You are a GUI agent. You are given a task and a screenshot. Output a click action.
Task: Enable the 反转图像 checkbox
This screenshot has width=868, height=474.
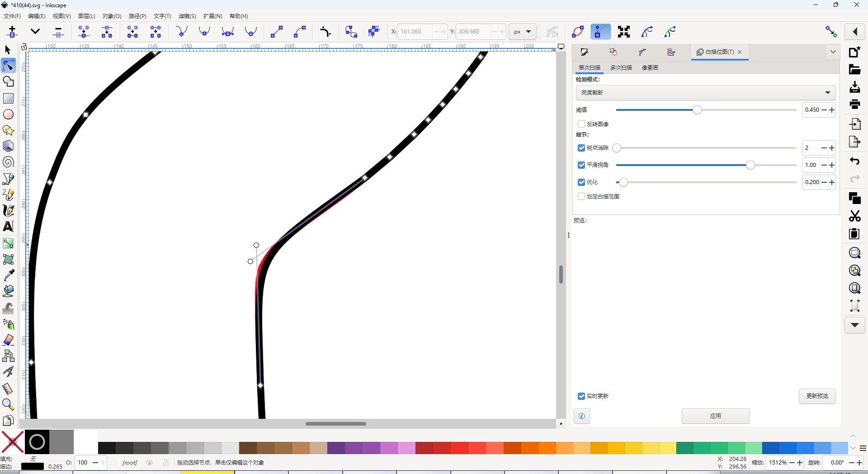tap(581, 124)
